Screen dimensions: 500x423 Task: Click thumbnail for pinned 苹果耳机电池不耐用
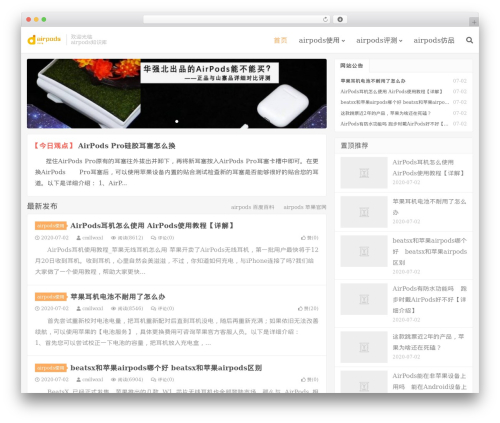pyautogui.click(x=364, y=212)
